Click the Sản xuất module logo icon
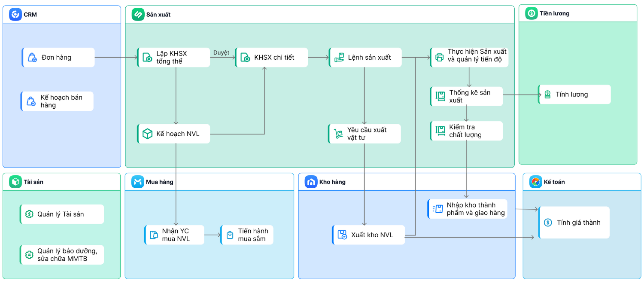Viewport: 644px width, 284px height. pos(138,15)
